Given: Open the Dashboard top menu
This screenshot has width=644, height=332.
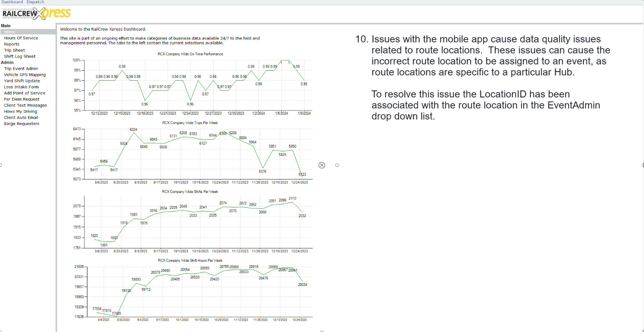Looking at the screenshot, I should 12,2.
